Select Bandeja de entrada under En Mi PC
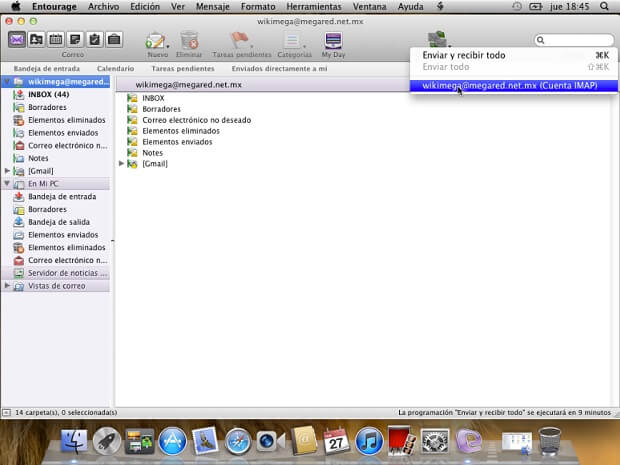Image resolution: width=620 pixels, height=465 pixels. point(55,197)
